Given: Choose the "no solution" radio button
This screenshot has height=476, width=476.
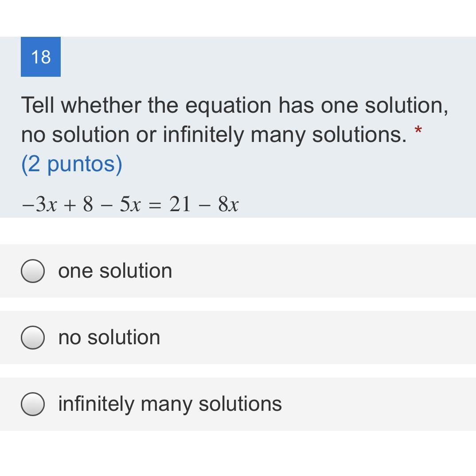Looking at the screenshot, I should point(33,337).
